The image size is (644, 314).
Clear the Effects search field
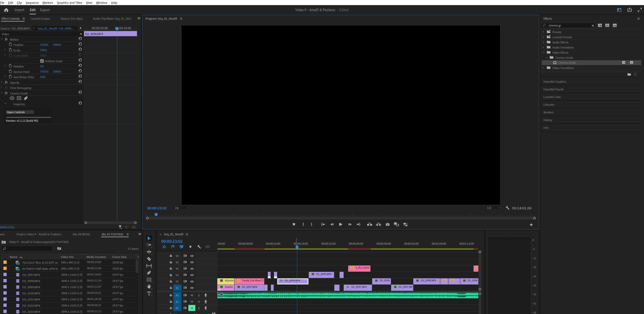592,25
